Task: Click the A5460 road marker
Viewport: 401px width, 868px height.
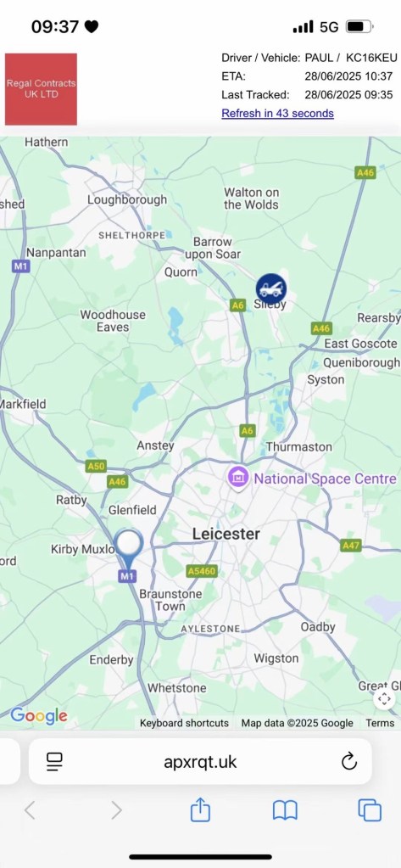Action: click(x=201, y=571)
